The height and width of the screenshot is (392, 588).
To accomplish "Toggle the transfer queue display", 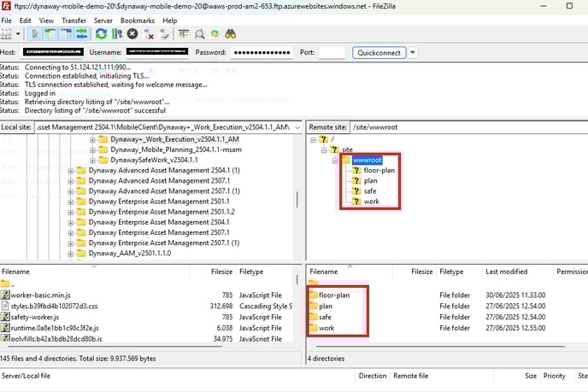I will point(82,34).
